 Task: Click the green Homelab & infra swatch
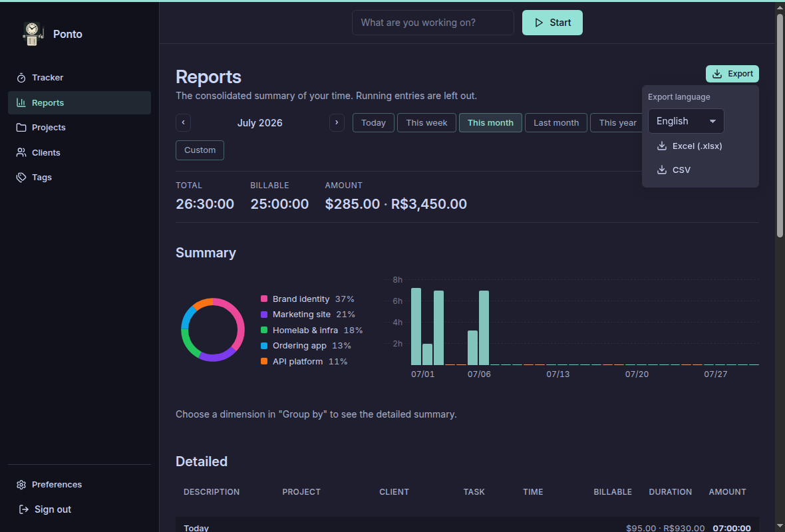[x=264, y=331]
